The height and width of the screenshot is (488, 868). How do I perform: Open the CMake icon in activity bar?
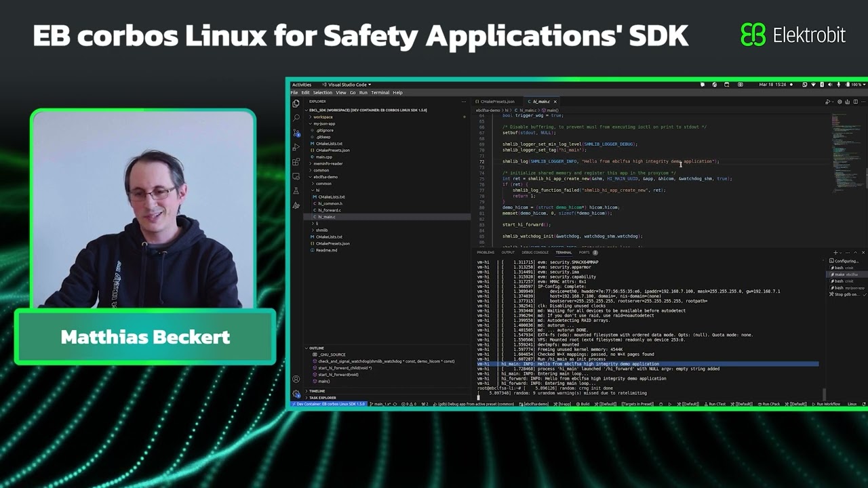(x=296, y=205)
